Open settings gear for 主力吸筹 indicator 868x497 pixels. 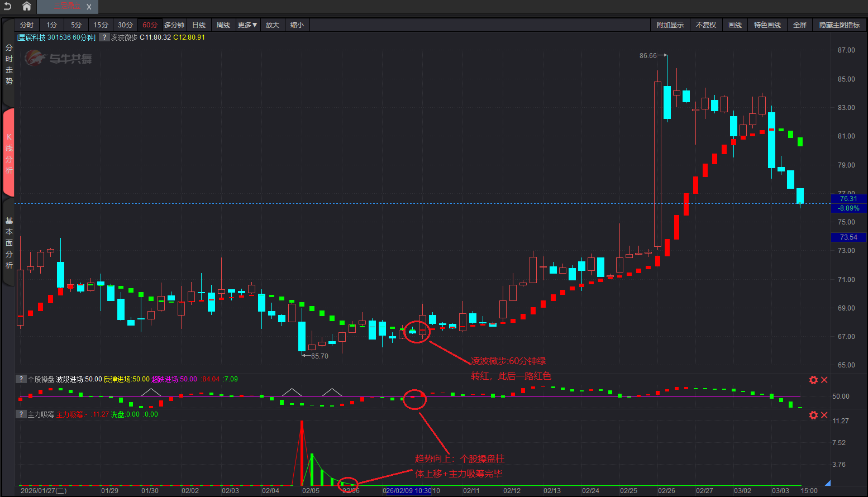pos(813,415)
